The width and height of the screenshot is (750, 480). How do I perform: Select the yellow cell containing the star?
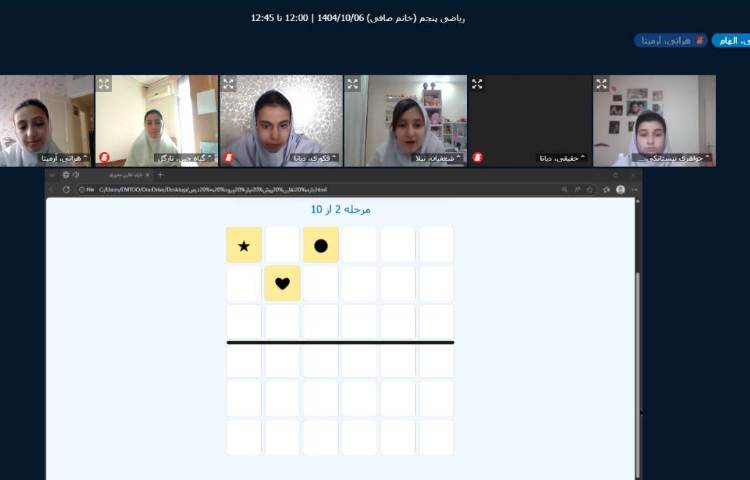tap(244, 245)
